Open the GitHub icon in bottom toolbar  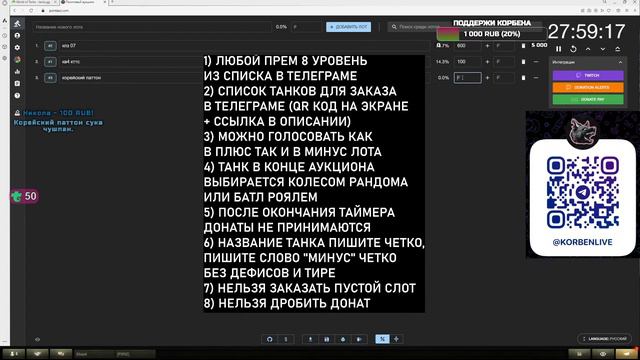[x=269, y=339]
